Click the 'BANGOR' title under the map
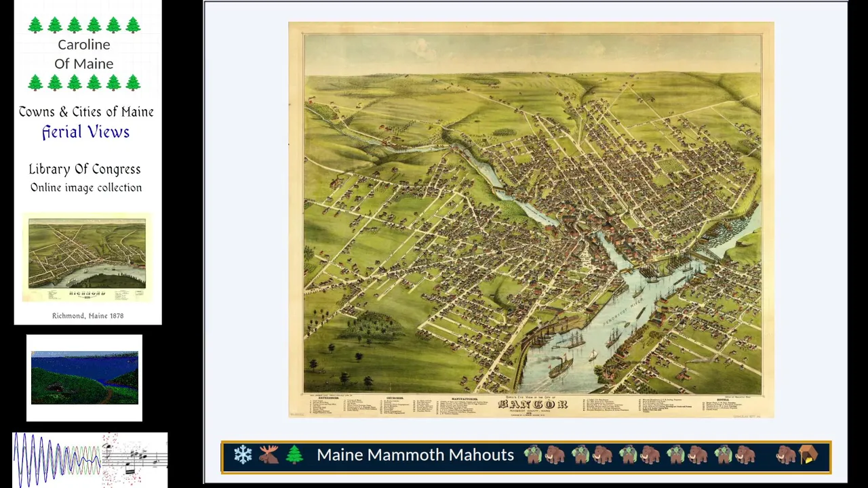Image resolution: width=868 pixels, height=488 pixels. coord(533,405)
